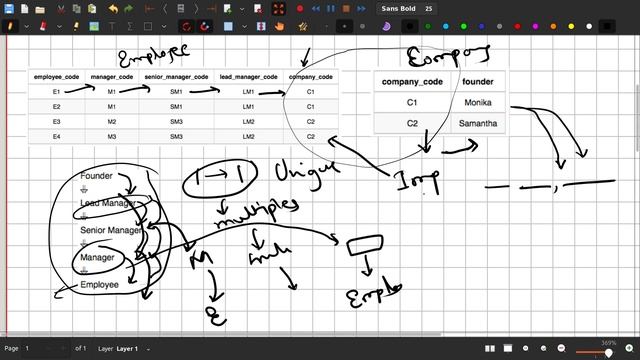Screen dimensions: 640x360
Task: Select the Text tool
Action: tap(112, 27)
